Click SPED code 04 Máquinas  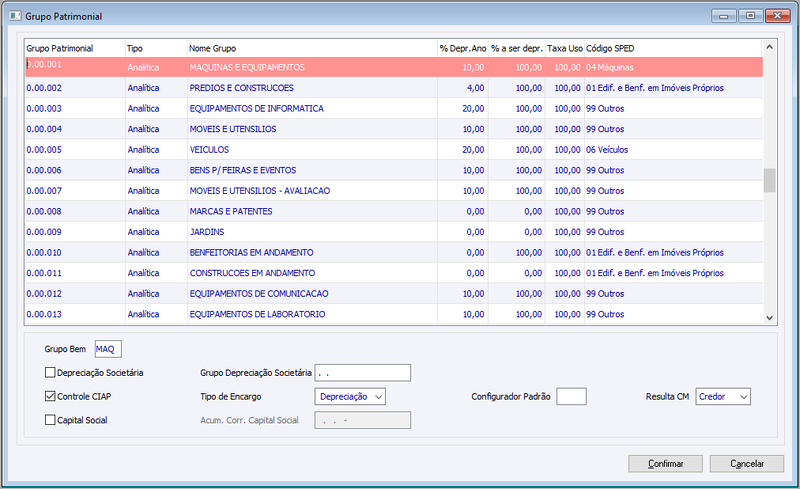[x=610, y=67]
